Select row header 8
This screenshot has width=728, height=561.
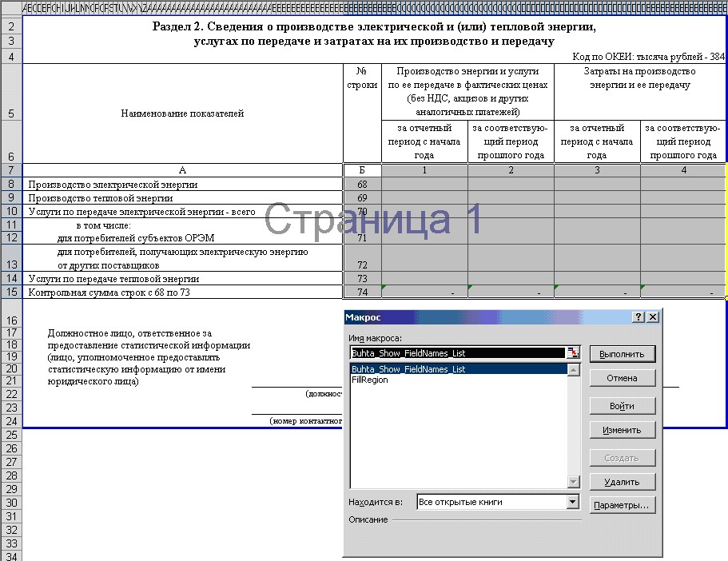[11, 184]
